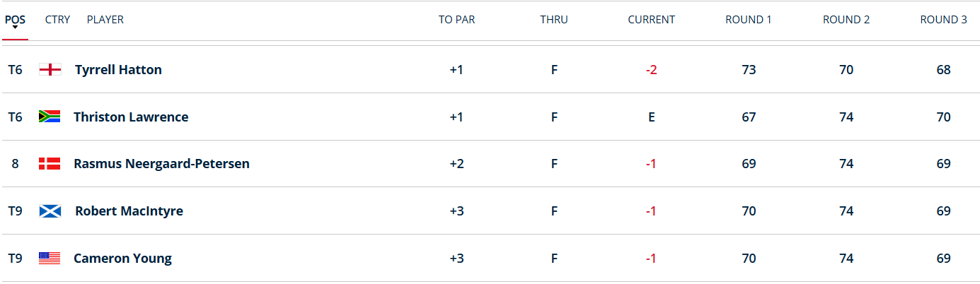
Task: Click the Scotland flag beside Robert MacIntyre
Action: (x=50, y=211)
